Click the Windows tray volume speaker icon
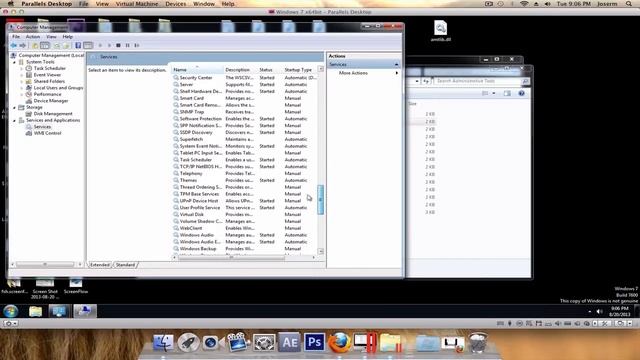Screen dimensions: 640x360 point(599,311)
